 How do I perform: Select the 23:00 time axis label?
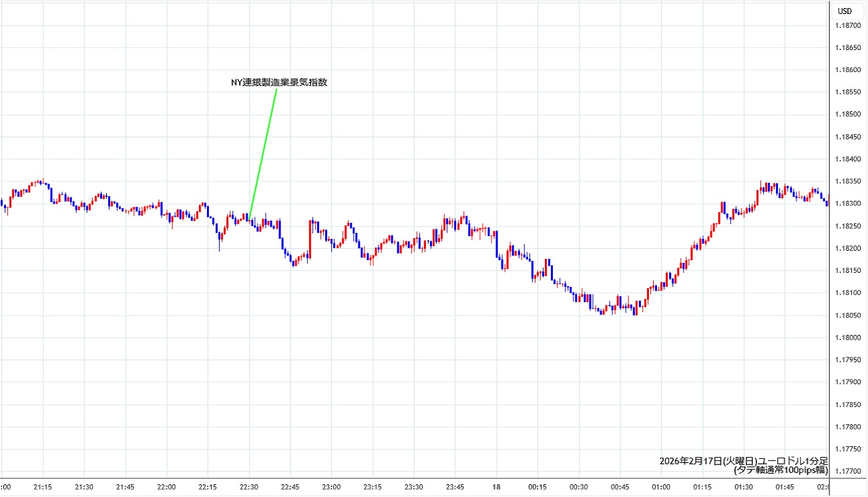pos(332,486)
